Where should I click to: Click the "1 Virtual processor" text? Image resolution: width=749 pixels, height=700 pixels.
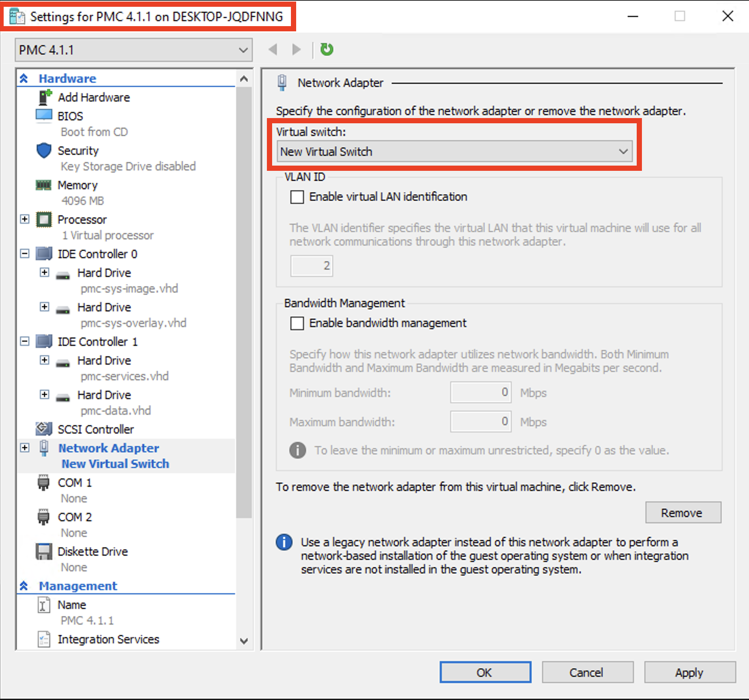pos(108,235)
